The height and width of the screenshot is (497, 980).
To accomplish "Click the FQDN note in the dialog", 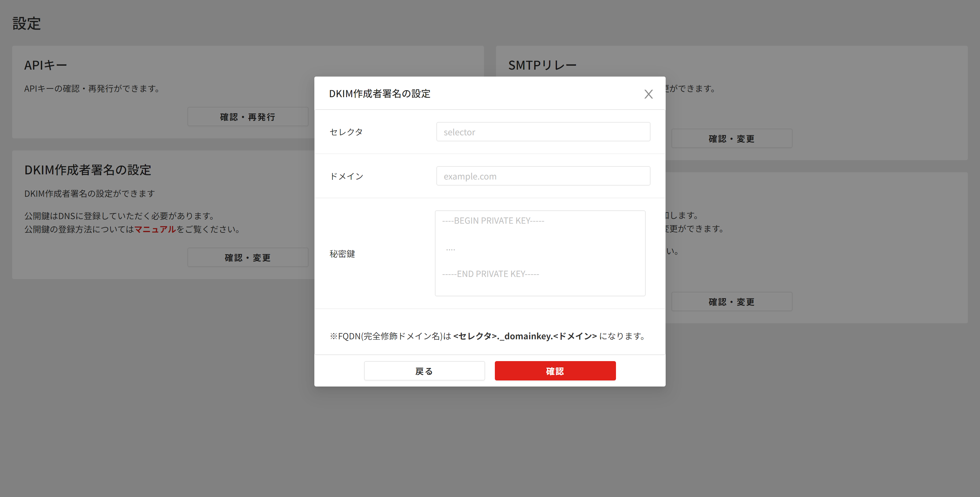I will pos(487,336).
